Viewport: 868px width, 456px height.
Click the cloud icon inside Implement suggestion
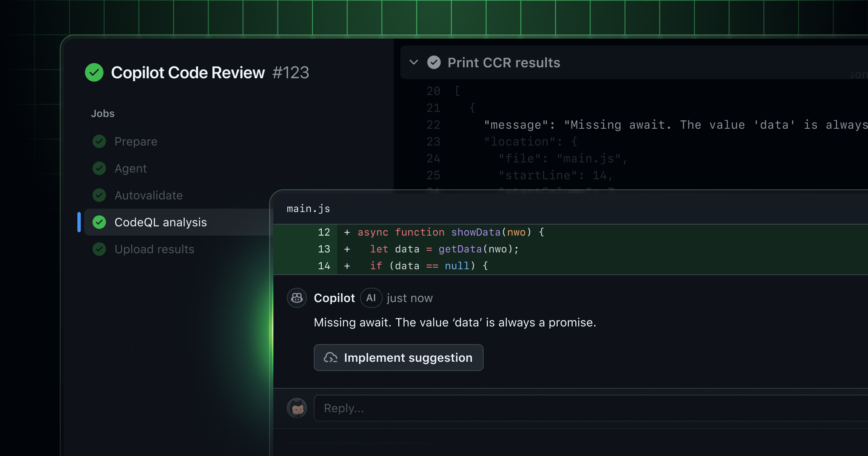pos(331,358)
